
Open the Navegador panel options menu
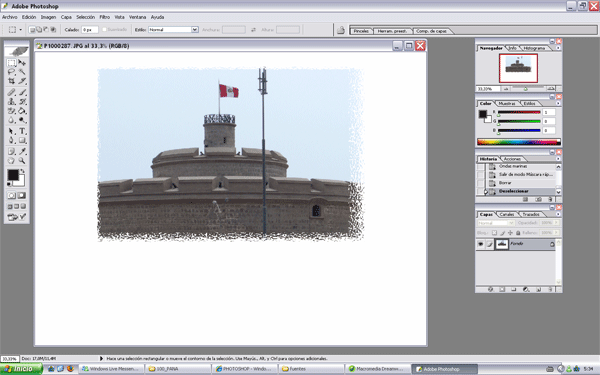tap(558, 48)
